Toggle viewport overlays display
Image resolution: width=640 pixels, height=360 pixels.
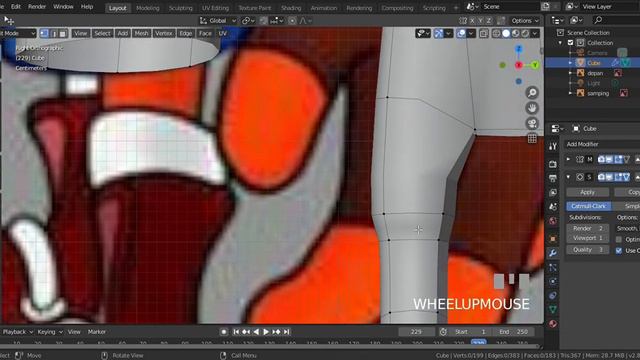point(461,33)
